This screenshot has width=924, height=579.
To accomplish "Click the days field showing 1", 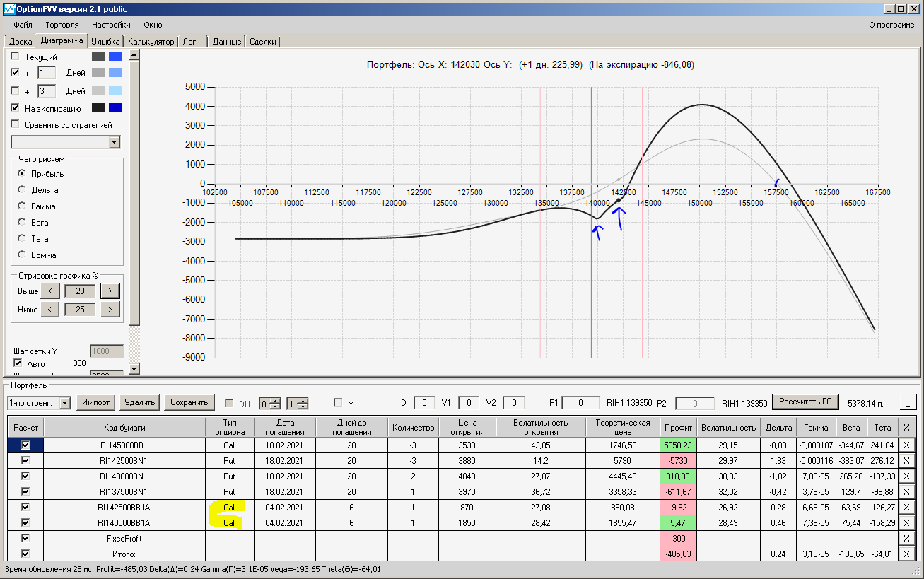I will [x=46, y=73].
